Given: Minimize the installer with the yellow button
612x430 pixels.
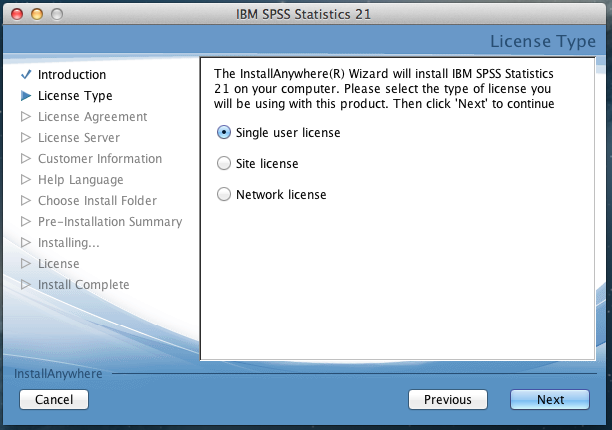Looking at the screenshot, I should coord(37,14).
